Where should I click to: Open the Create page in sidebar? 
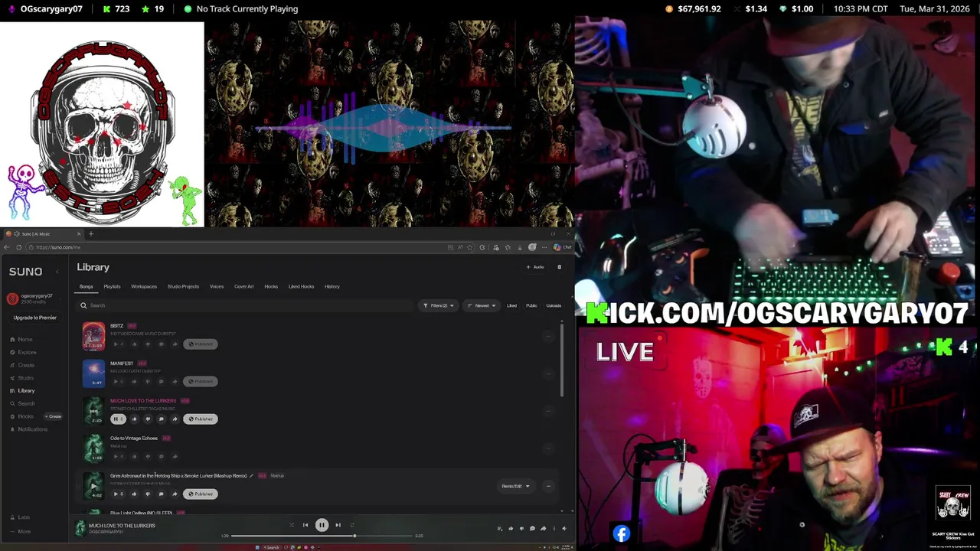(x=22, y=365)
